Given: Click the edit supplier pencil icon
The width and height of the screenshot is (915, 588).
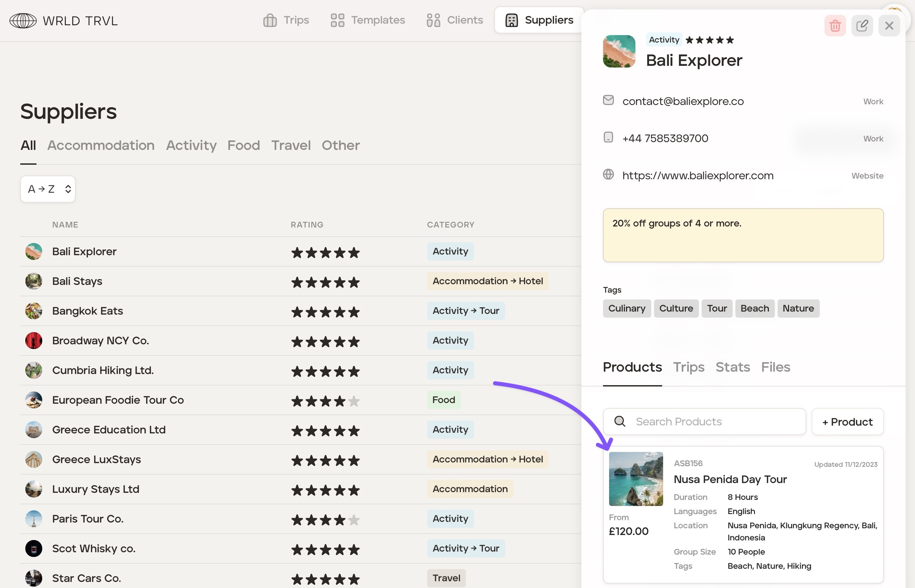Looking at the screenshot, I should (862, 26).
